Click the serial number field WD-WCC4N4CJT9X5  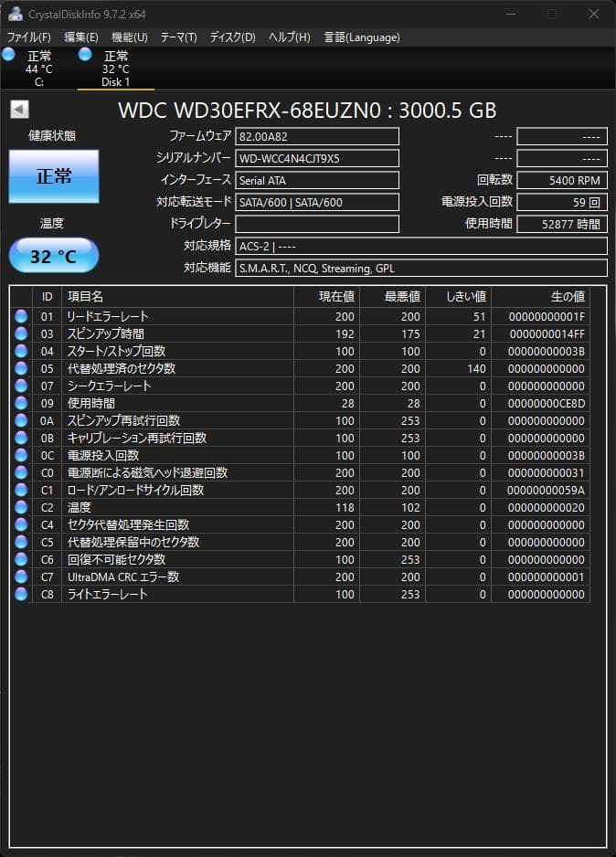317,158
